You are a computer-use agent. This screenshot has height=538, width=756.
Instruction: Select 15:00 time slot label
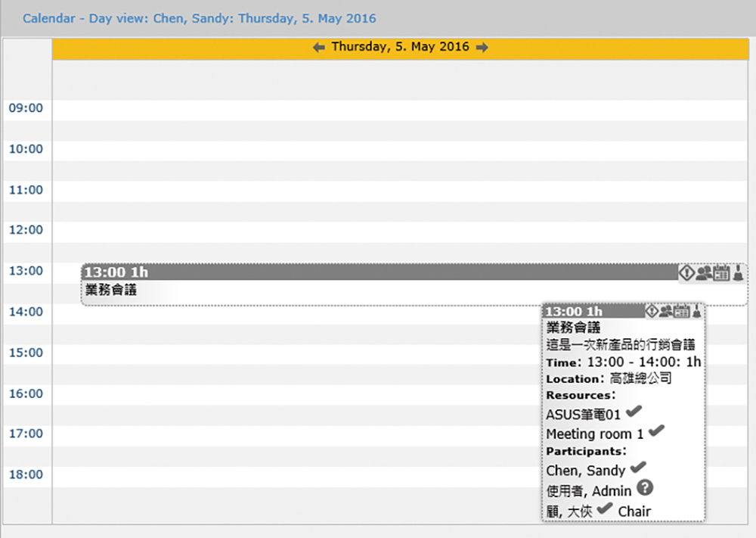26,353
